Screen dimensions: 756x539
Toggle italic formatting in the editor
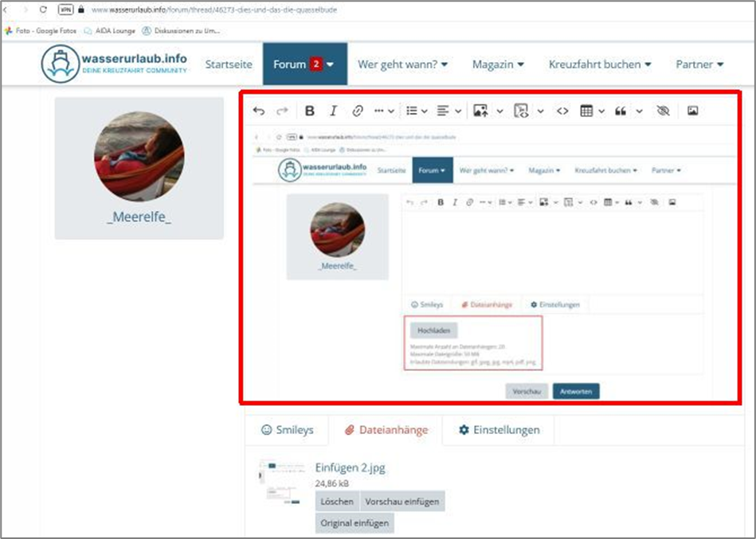tap(334, 111)
